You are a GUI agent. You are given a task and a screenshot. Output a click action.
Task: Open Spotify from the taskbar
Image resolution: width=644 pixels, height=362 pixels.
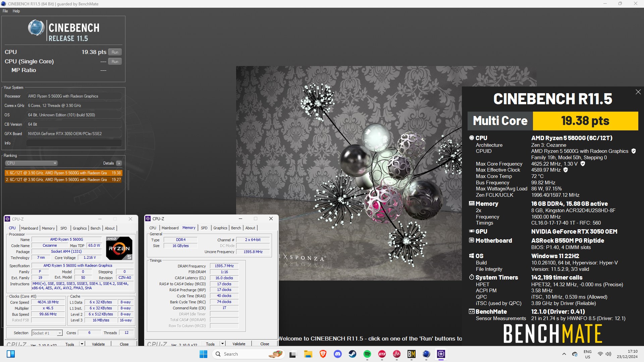(x=367, y=354)
